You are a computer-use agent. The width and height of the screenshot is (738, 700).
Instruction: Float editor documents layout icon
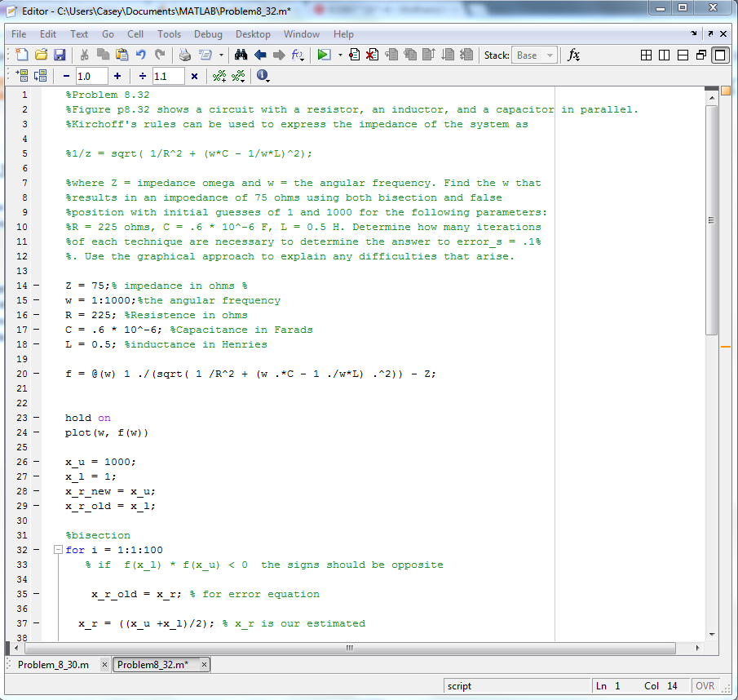pos(700,55)
